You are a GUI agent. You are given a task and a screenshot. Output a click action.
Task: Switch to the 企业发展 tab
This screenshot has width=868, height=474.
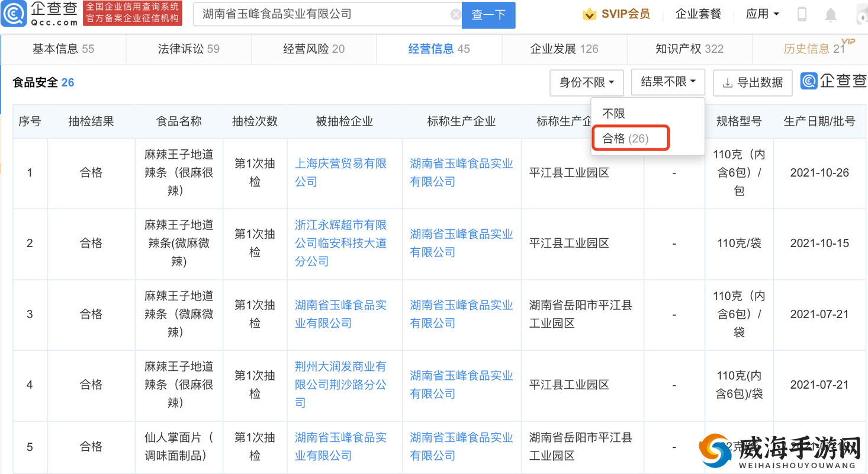(x=564, y=49)
